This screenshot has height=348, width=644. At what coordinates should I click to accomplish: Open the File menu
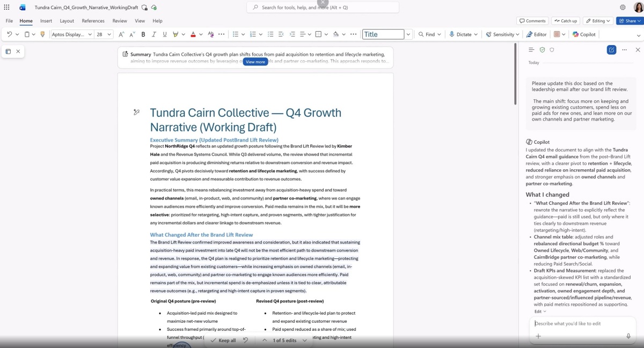[x=9, y=21]
